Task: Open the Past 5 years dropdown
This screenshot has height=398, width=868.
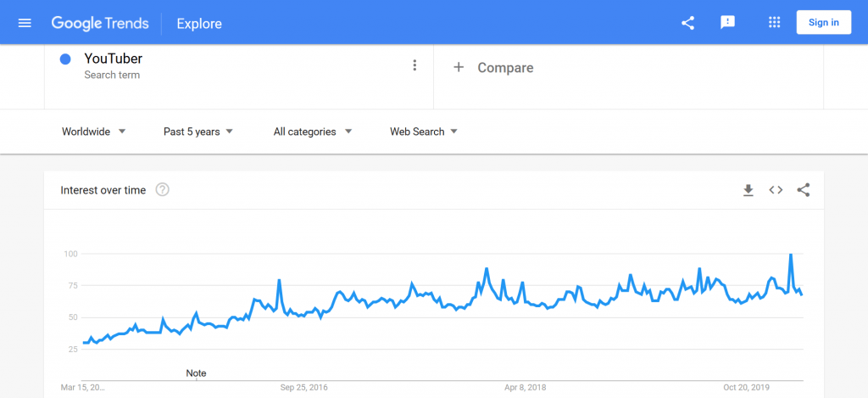Action: 198,132
